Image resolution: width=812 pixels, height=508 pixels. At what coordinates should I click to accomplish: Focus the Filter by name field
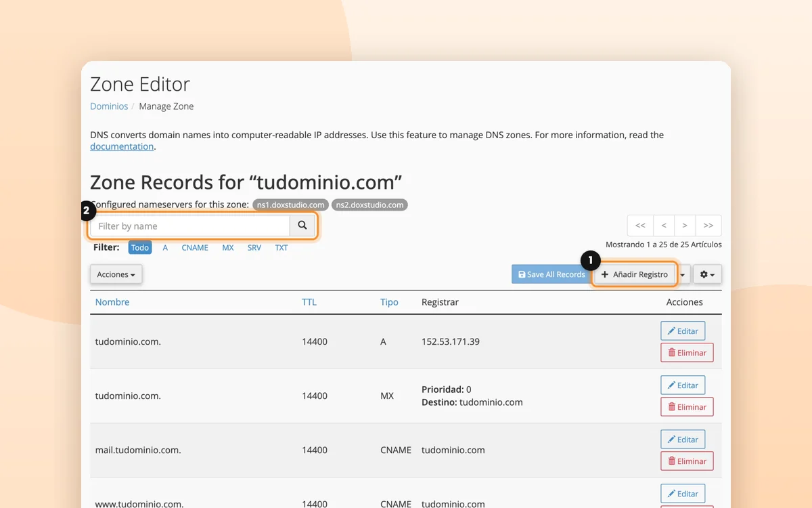click(190, 226)
